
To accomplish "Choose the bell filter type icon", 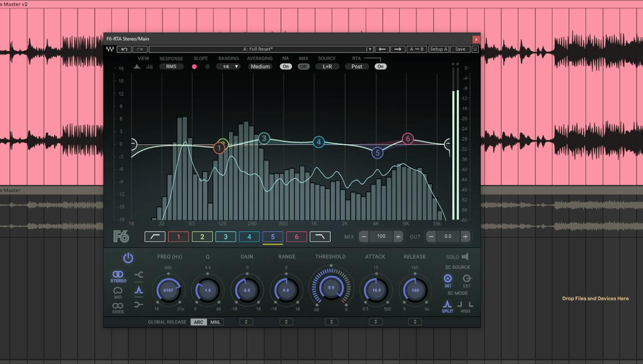I will point(139,290).
